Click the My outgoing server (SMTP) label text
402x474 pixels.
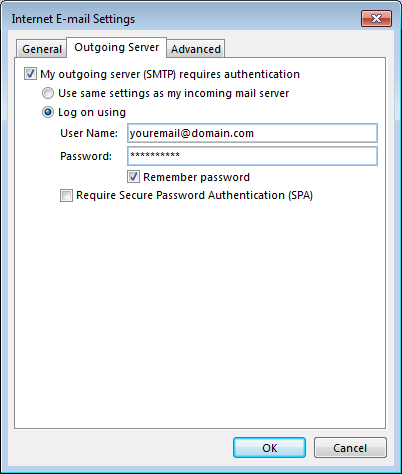pyautogui.click(x=170, y=74)
